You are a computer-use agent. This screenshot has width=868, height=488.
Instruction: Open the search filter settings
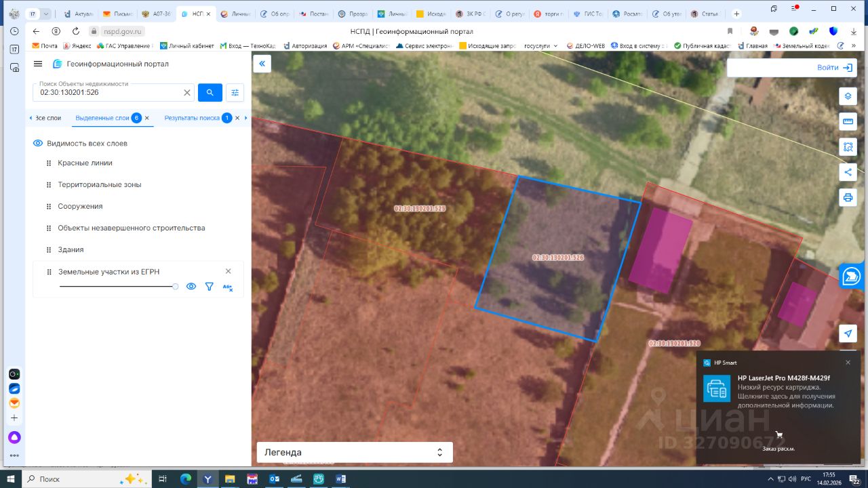(x=235, y=92)
